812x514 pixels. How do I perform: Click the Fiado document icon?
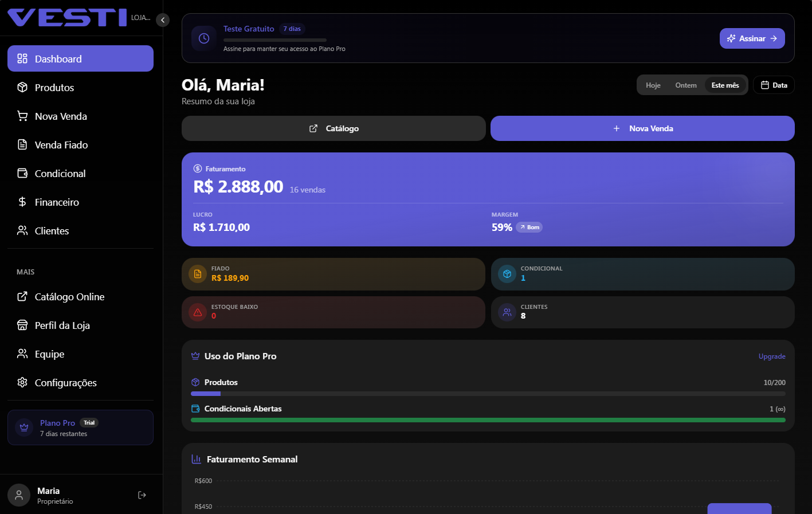(198, 274)
